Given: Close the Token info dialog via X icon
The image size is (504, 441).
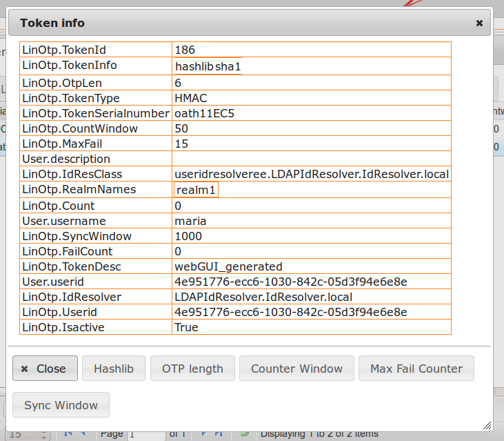Looking at the screenshot, I should (479, 23).
